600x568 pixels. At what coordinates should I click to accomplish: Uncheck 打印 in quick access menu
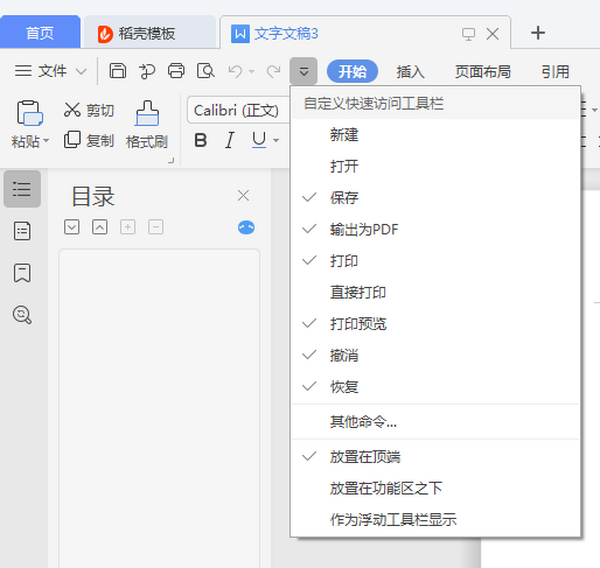tap(435, 261)
